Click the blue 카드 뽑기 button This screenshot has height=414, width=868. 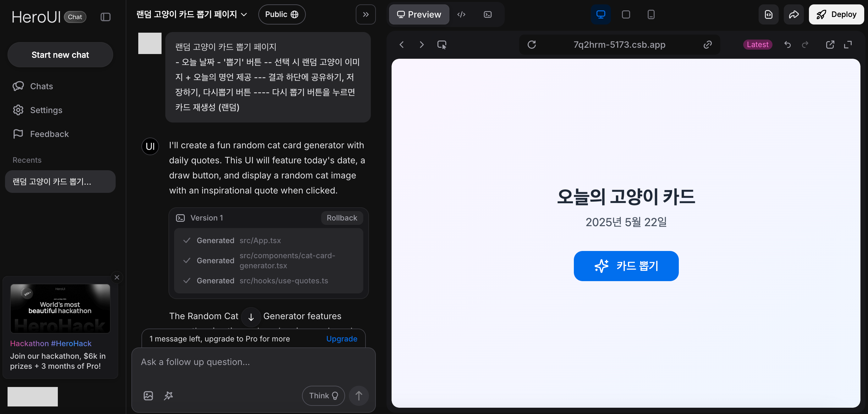[626, 266]
